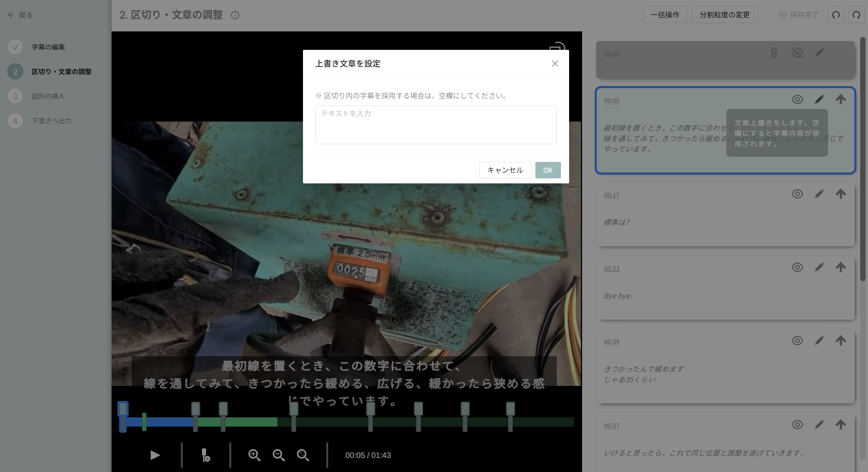Click the info icon beside page title
Image resolution: width=868 pixels, height=472 pixels.
(235, 15)
